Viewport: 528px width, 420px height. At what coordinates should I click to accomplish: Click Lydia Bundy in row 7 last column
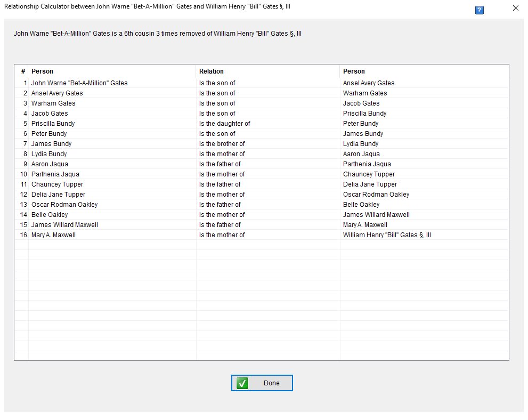coord(361,143)
